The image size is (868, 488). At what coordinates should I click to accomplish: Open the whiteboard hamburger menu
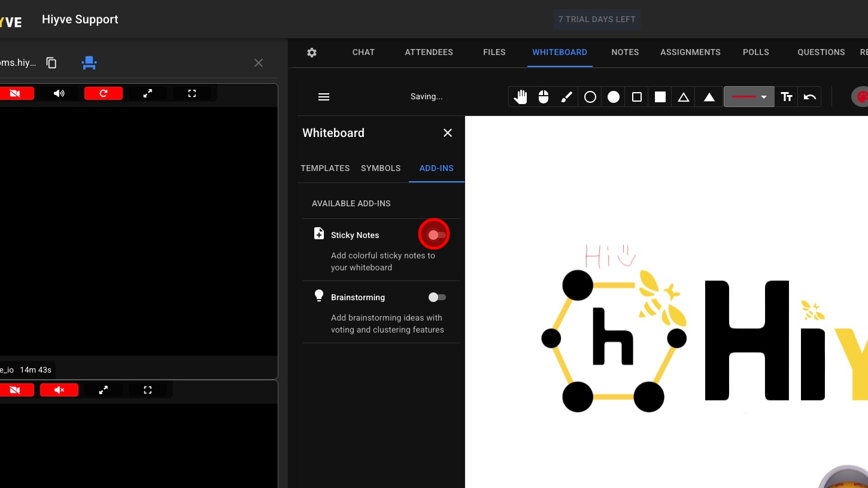[x=324, y=97]
